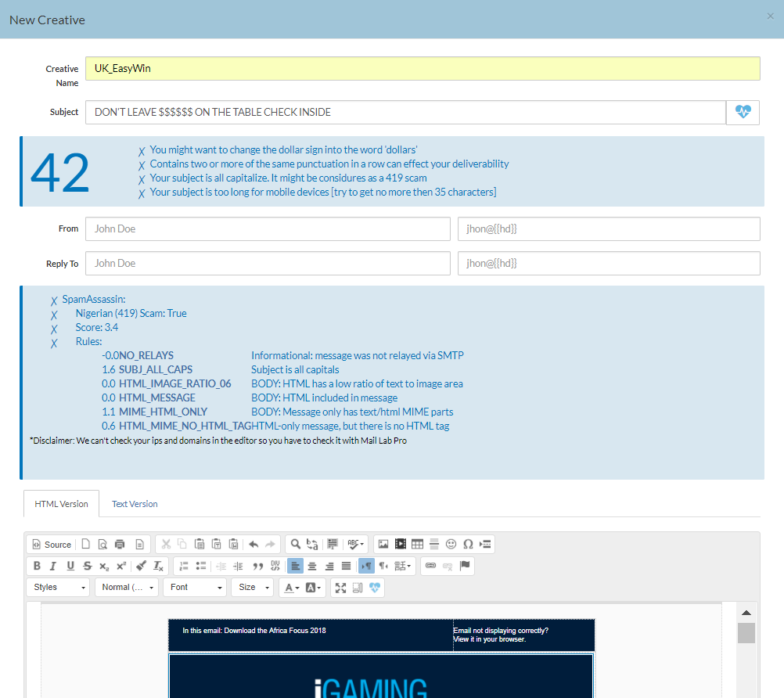The image size is (784, 698).
Task: Toggle bulleted list
Action: 201,566
